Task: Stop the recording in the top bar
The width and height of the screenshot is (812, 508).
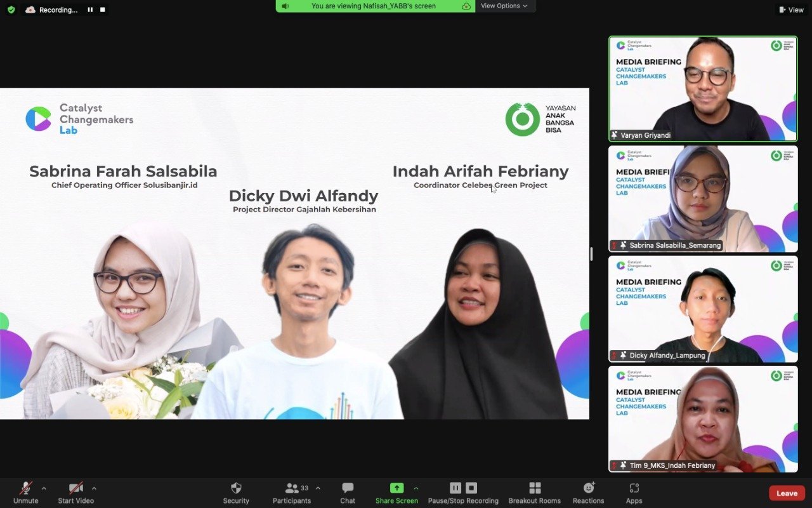Action: [103, 10]
